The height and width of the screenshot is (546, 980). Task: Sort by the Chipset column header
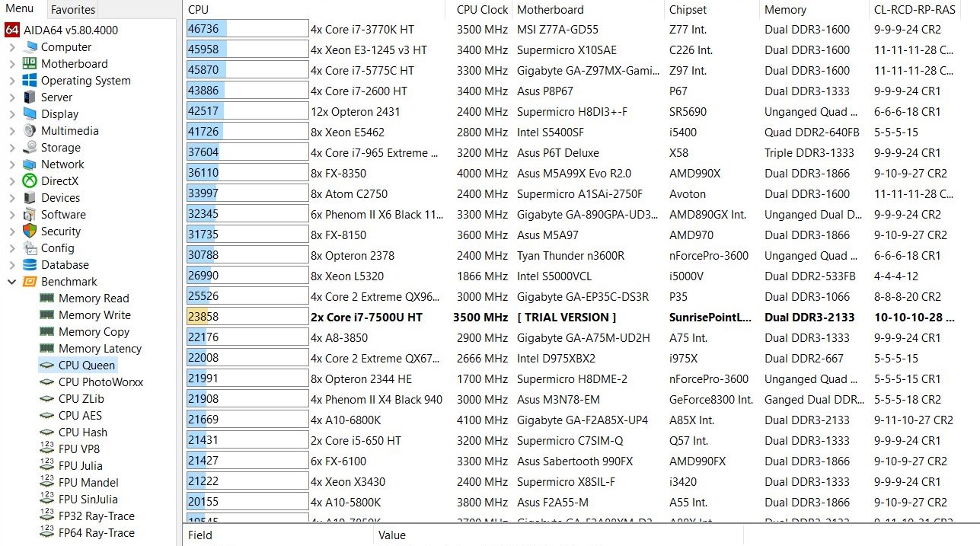tap(713, 10)
